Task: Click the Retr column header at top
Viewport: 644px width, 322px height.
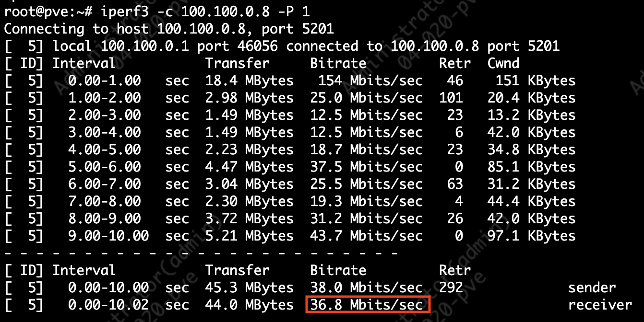Action: point(454,63)
